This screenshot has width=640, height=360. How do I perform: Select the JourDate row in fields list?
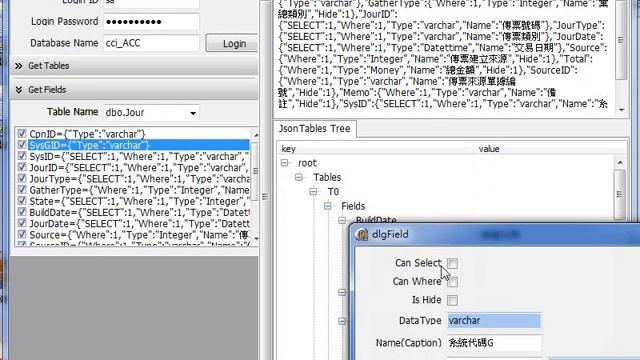139,224
